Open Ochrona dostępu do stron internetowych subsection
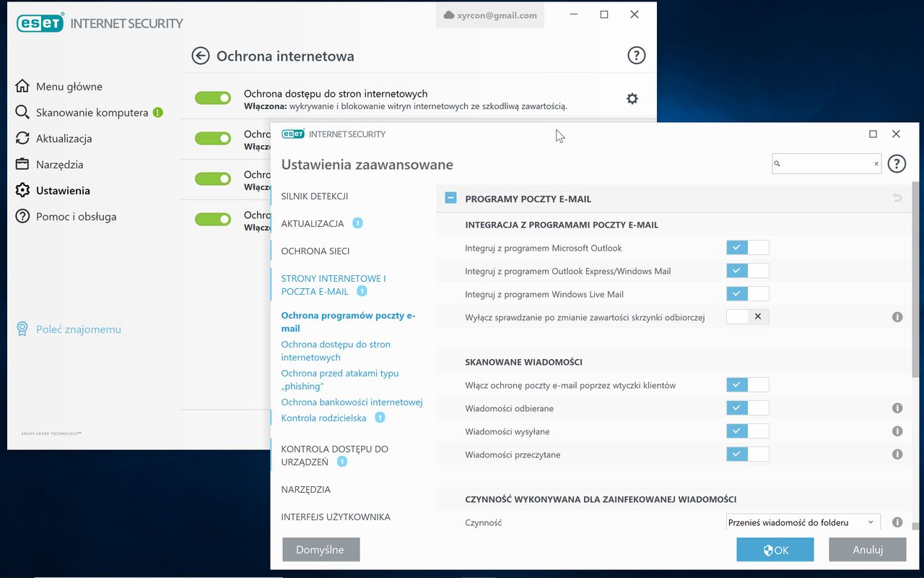 pos(336,350)
